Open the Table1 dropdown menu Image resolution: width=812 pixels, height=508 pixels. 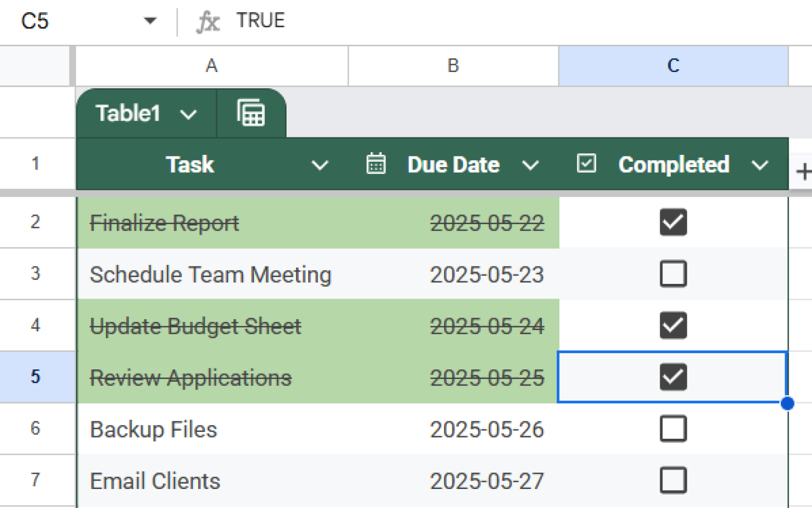click(x=189, y=113)
